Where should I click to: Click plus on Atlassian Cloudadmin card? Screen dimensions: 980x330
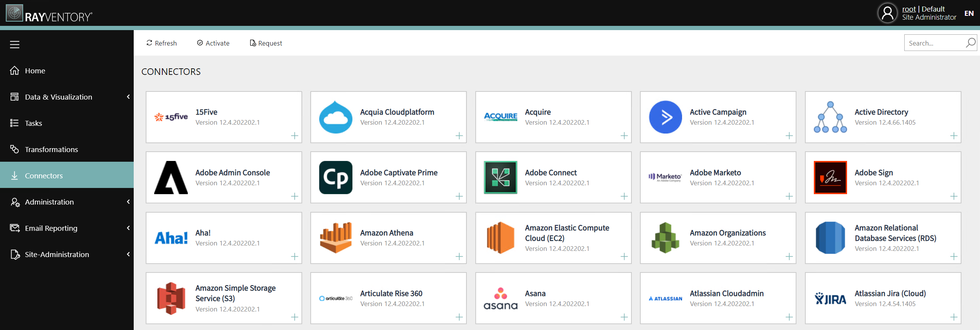coord(789,317)
